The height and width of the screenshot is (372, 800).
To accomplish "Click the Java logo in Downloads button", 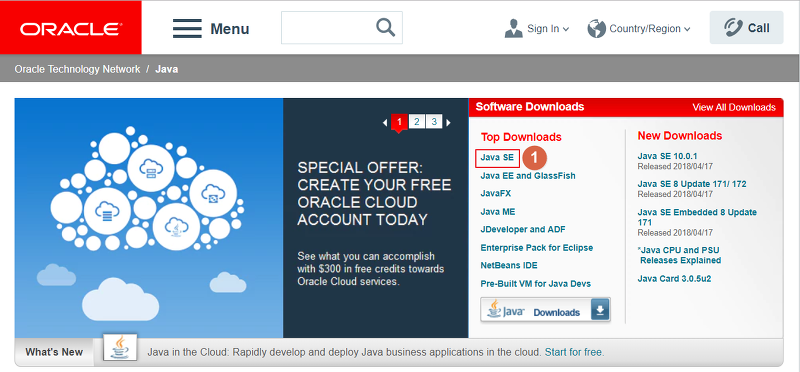I will [506, 310].
